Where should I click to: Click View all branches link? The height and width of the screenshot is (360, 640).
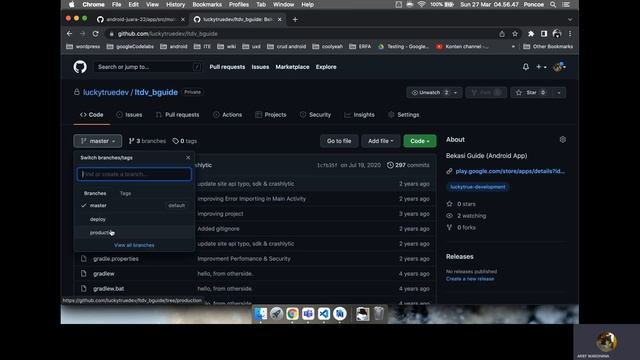134,245
